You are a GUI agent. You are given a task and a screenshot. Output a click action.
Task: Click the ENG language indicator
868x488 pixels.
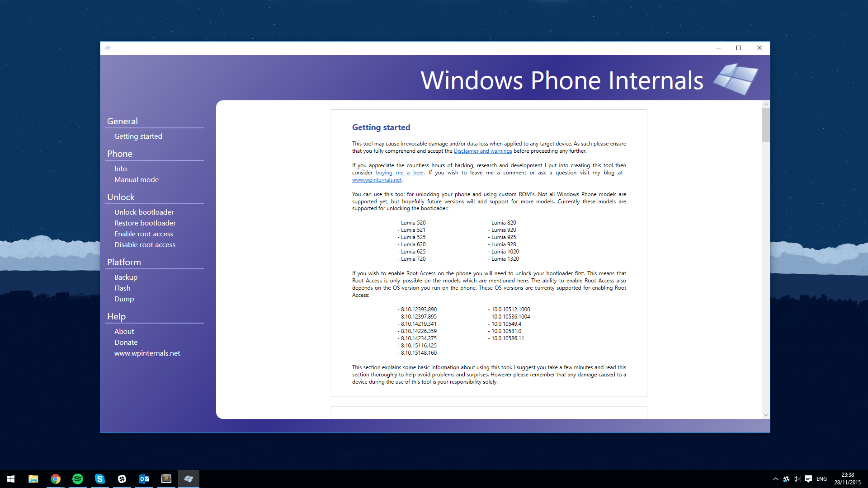822,479
